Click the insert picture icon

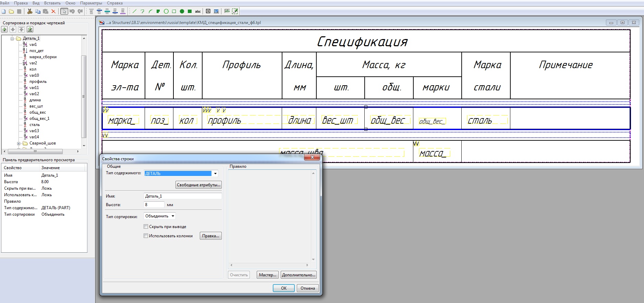pyautogui.click(x=216, y=11)
